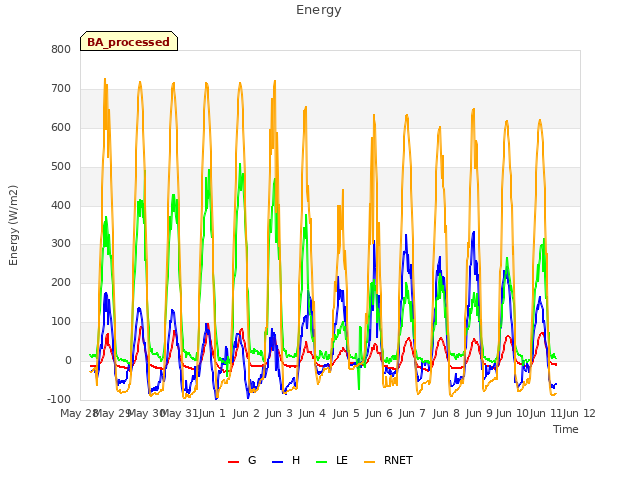The height and width of the screenshot is (480, 640).
Task: Select the LE legend label
Action: click(x=342, y=460)
